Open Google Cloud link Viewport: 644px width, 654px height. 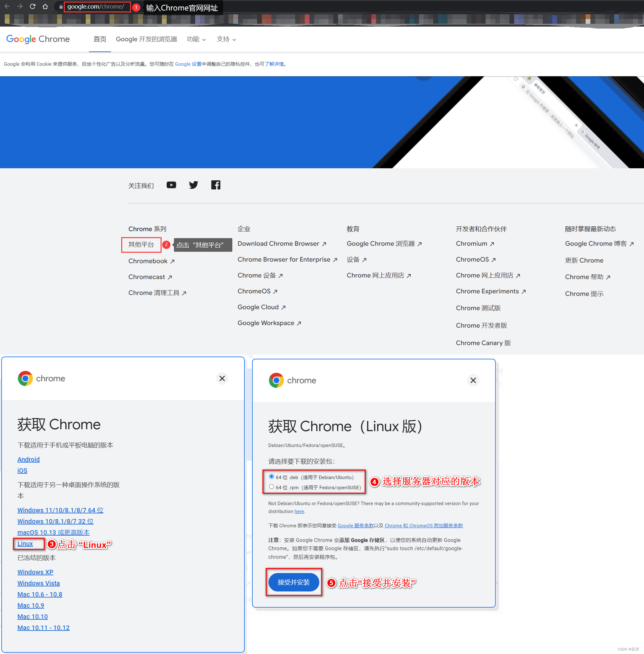click(262, 307)
